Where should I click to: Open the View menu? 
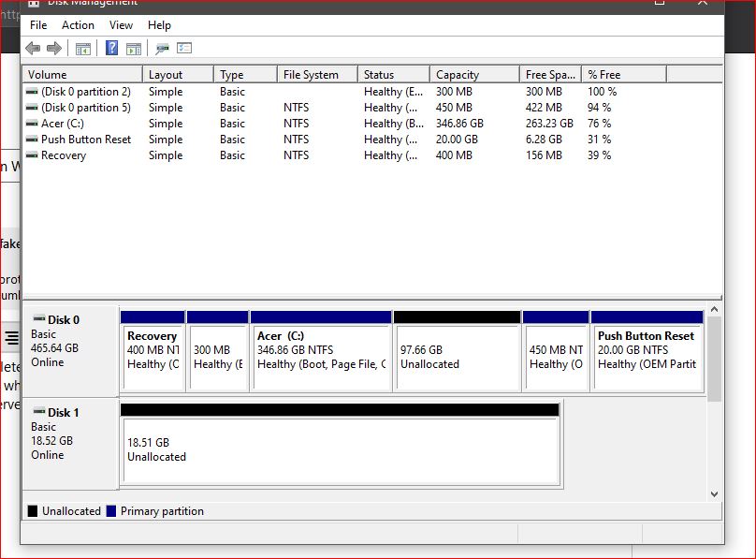pos(121,25)
